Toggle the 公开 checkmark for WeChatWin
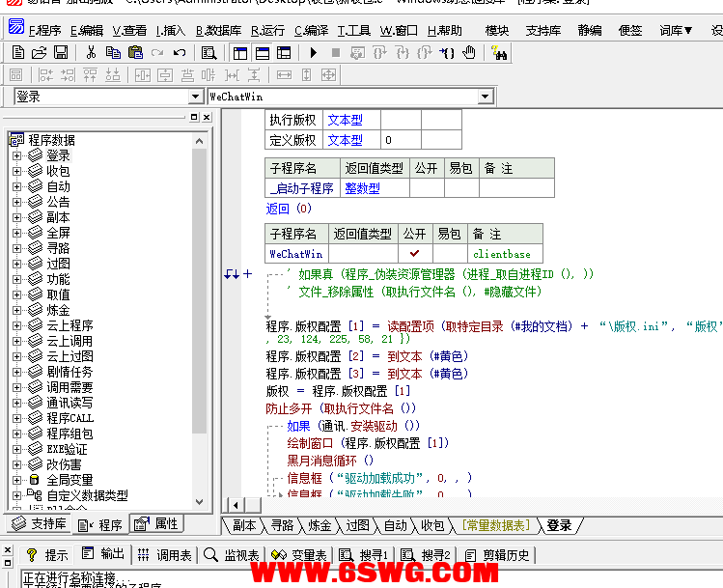The image size is (723, 588). click(x=414, y=254)
